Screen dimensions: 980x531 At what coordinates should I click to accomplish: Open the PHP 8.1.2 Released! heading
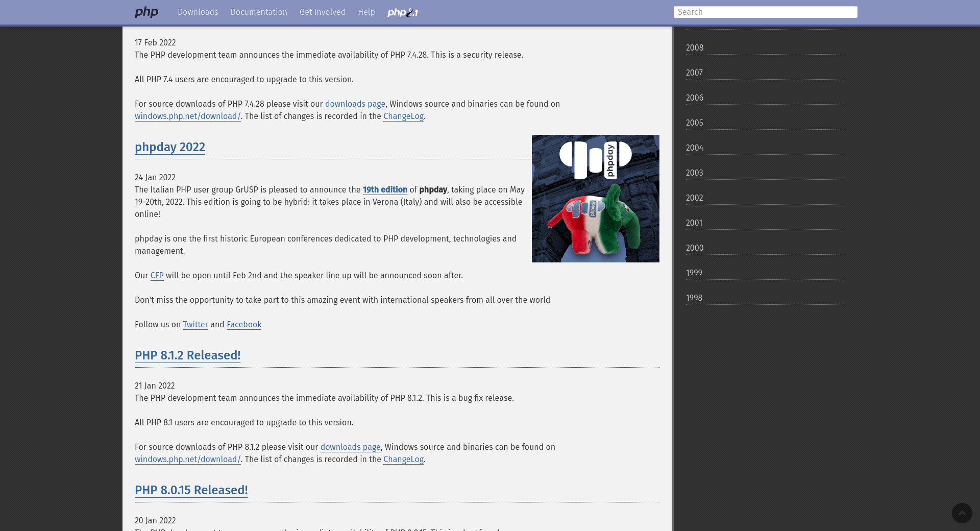(x=187, y=355)
